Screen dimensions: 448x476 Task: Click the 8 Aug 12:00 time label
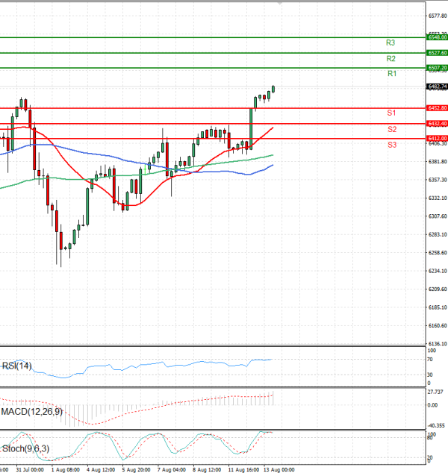(207, 469)
